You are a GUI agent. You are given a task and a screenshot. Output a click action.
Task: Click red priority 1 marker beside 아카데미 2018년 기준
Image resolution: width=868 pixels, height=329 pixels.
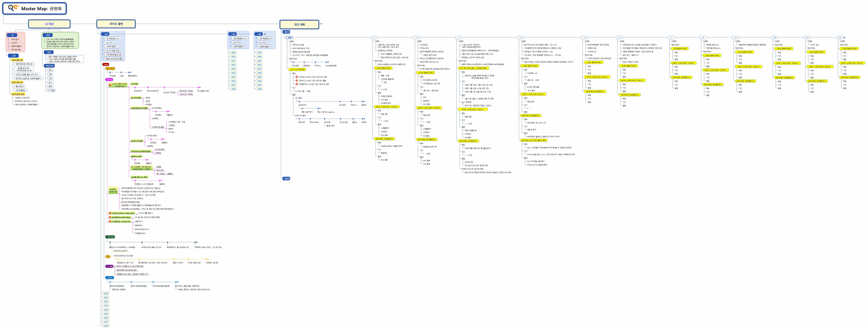coord(296,77)
